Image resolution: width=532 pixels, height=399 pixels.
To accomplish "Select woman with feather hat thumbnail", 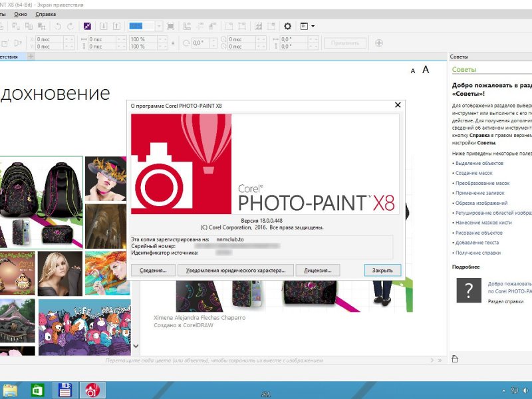I will [106, 179].
